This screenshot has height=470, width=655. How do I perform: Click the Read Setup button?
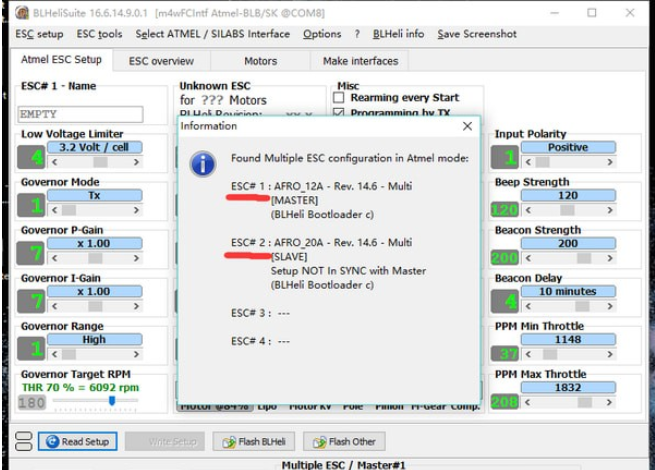click(78, 441)
